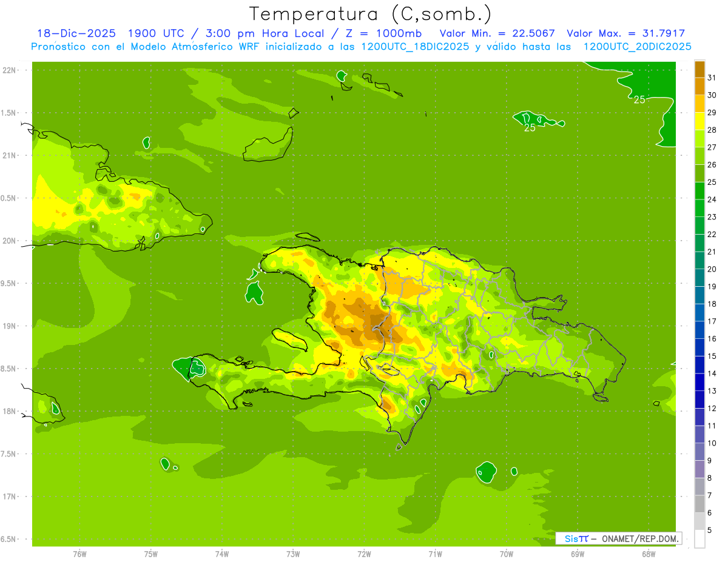Pick the lime swatch between 27 and 28

[699, 138]
